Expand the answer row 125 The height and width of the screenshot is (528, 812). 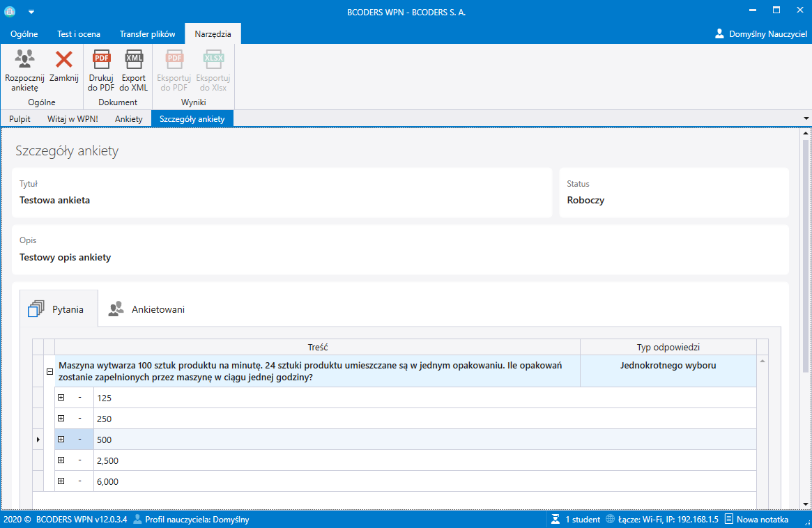(x=61, y=398)
